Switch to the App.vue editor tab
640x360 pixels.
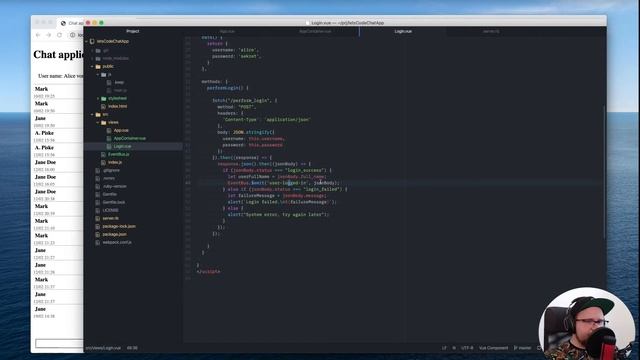click(x=227, y=31)
